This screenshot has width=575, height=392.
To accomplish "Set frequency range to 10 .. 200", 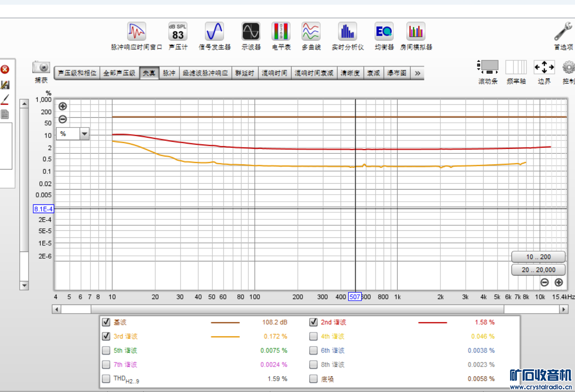I will pos(538,257).
